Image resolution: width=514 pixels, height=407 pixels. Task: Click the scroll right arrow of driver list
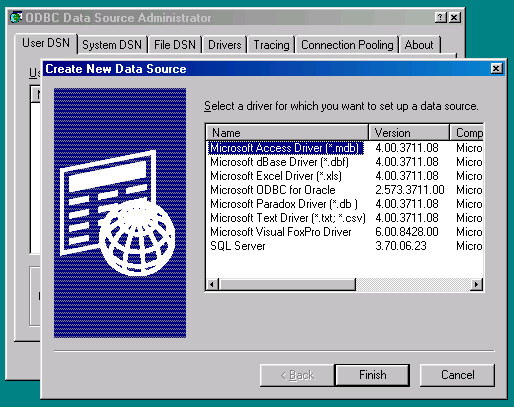[477, 284]
